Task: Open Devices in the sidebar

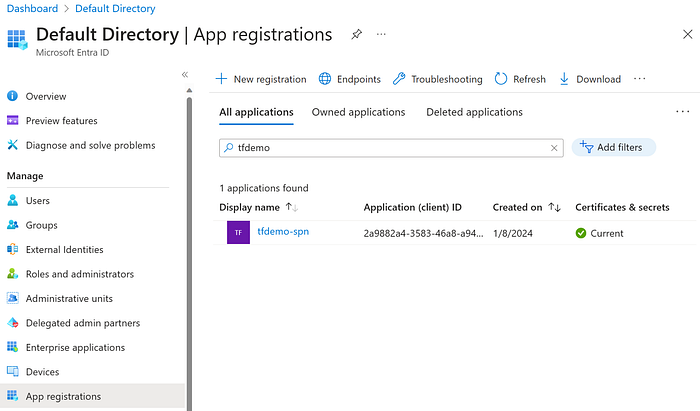Action: point(42,372)
